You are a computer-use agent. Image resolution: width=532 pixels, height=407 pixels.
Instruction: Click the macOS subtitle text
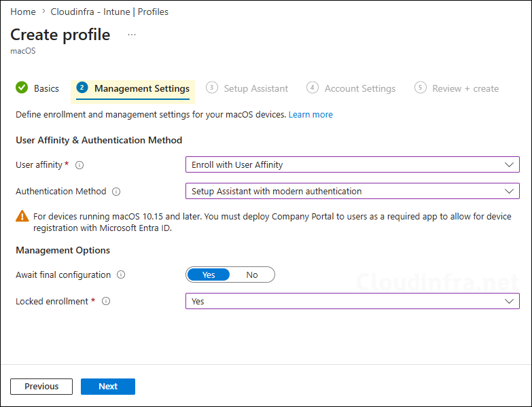pos(23,51)
